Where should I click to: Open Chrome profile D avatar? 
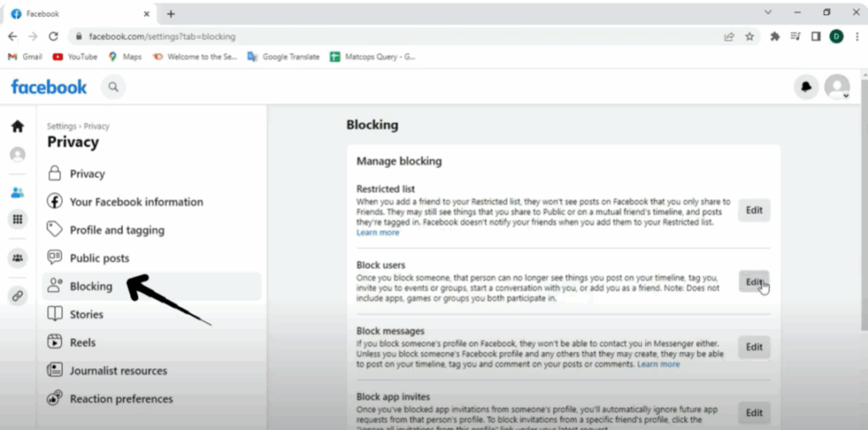[836, 36]
